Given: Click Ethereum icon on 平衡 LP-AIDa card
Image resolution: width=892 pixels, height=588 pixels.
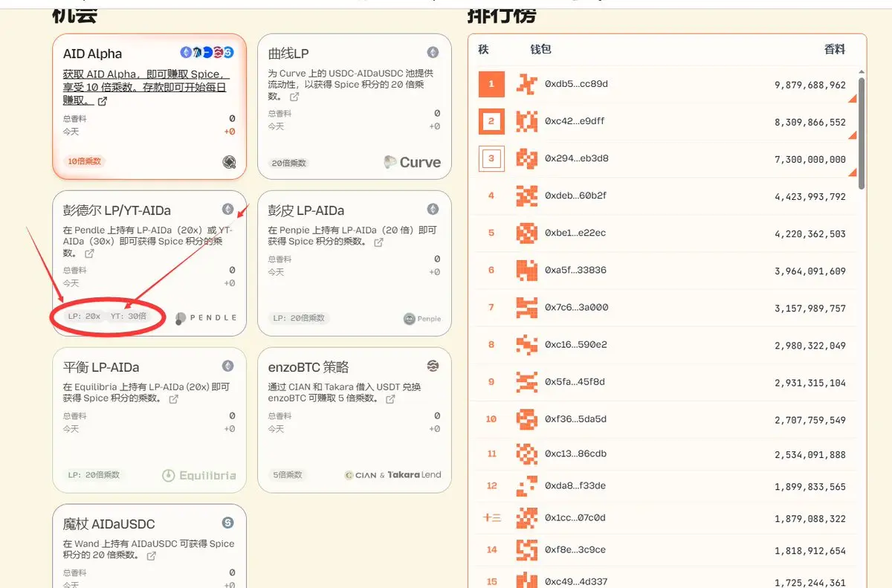Looking at the screenshot, I should tap(227, 366).
